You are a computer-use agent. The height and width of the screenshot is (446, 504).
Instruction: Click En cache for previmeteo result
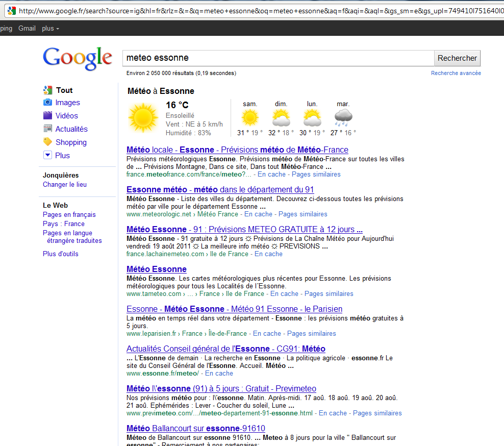click(333, 413)
